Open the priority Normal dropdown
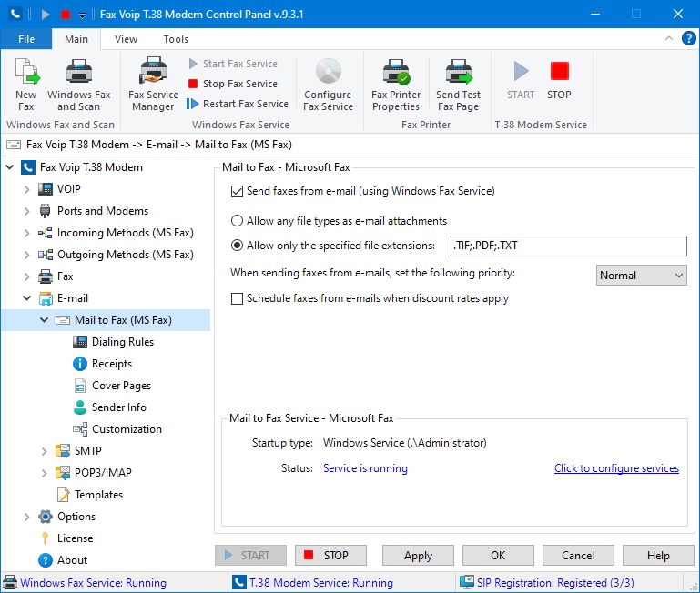 [x=641, y=276]
